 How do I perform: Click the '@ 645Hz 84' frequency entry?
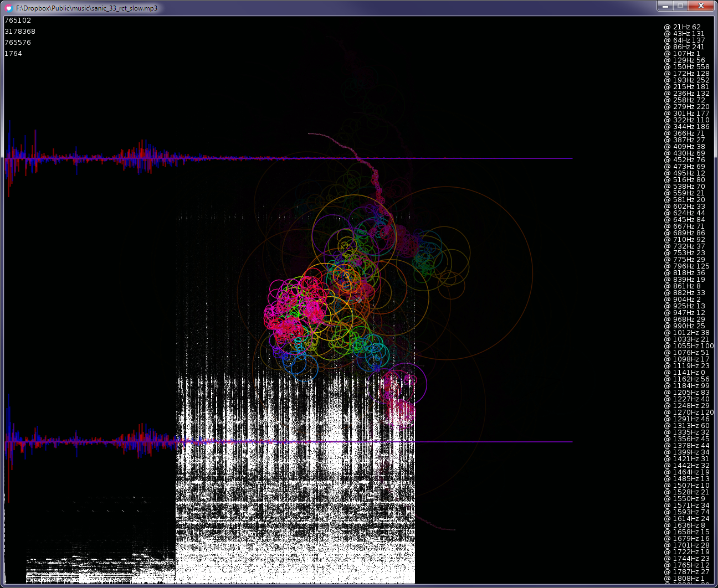click(685, 220)
